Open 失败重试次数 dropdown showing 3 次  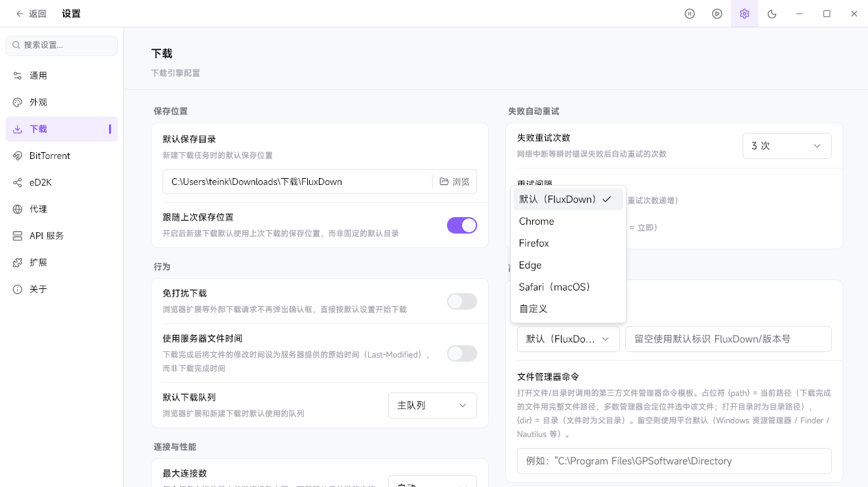(x=787, y=146)
